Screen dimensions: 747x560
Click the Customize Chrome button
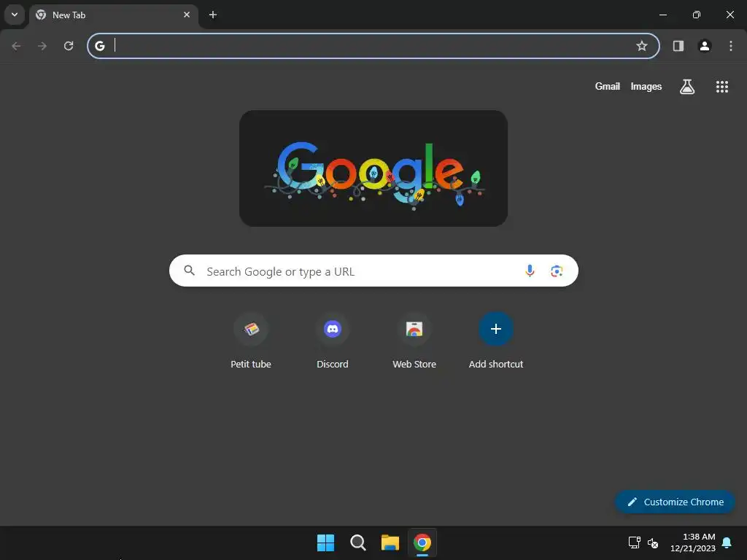click(x=675, y=502)
